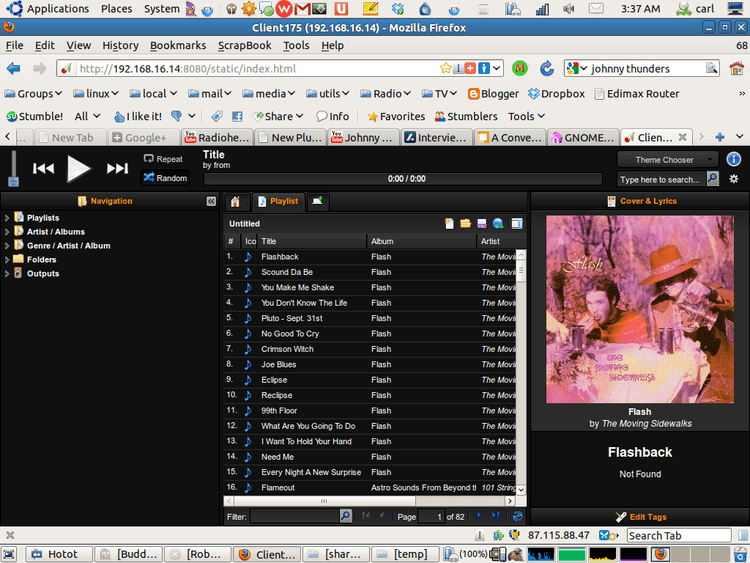Click the search magnifier beside search box
750x563 pixels.
click(712, 179)
